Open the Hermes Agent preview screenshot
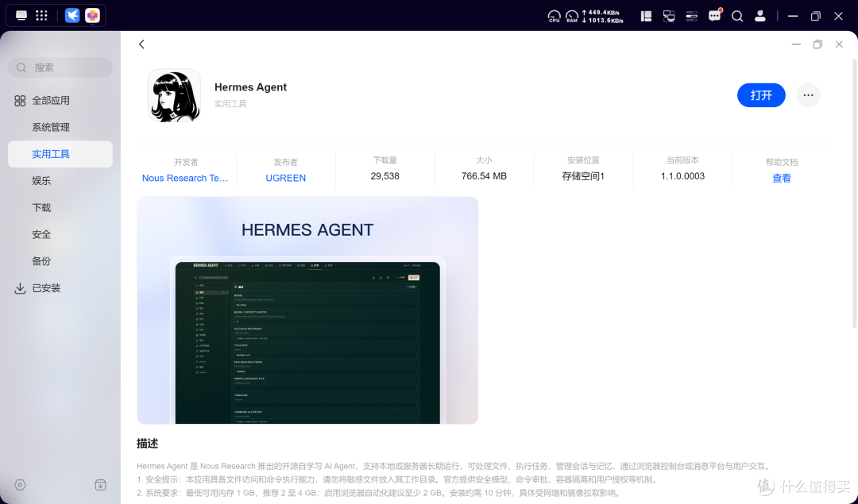The width and height of the screenshot is (858, 504). point(307,310)
